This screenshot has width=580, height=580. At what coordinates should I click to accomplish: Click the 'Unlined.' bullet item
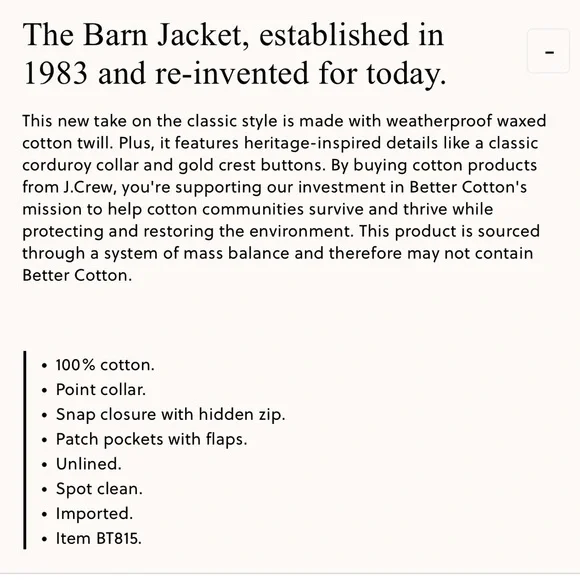click(x=88, y=464)
